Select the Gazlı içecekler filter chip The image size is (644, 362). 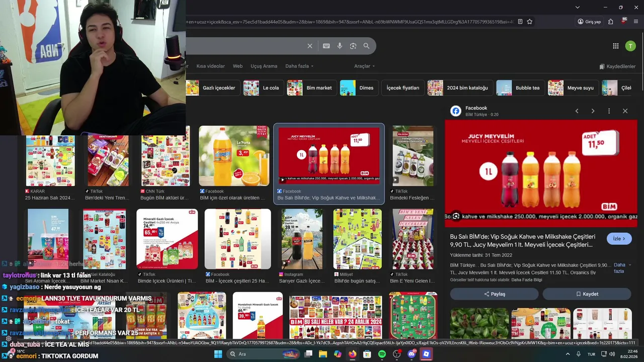[212, 87]
